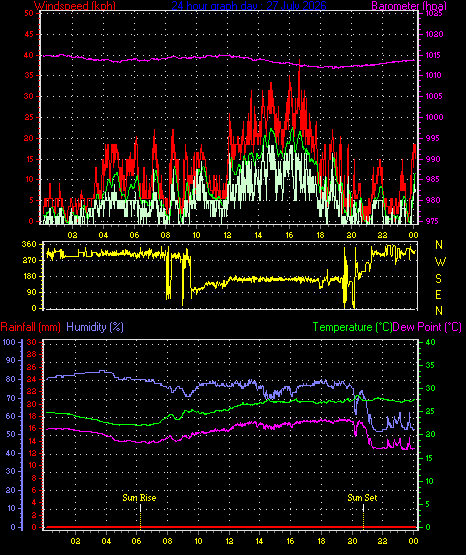Click the Humidity (%) legend label
The height and width of the screenshot is (555, 466).
(x=95, y=327)
